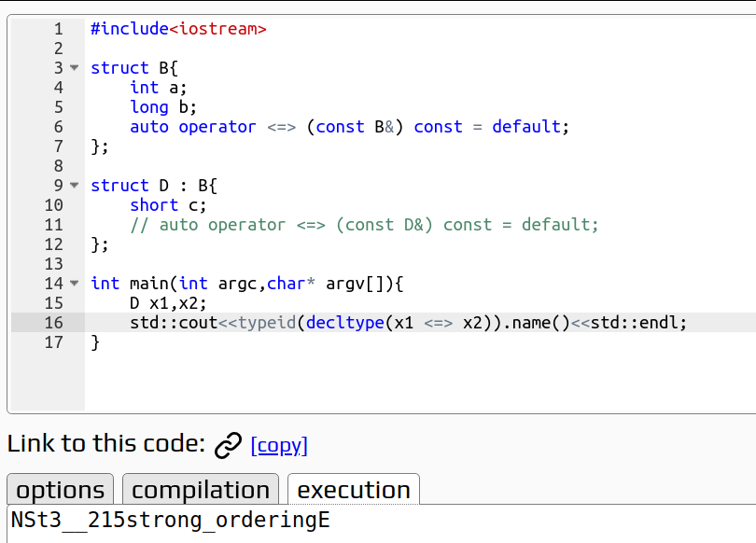The image size is (756, 543).
Task: Click the output text NSt3__215strong_orderingE
Action: point(170,521)
